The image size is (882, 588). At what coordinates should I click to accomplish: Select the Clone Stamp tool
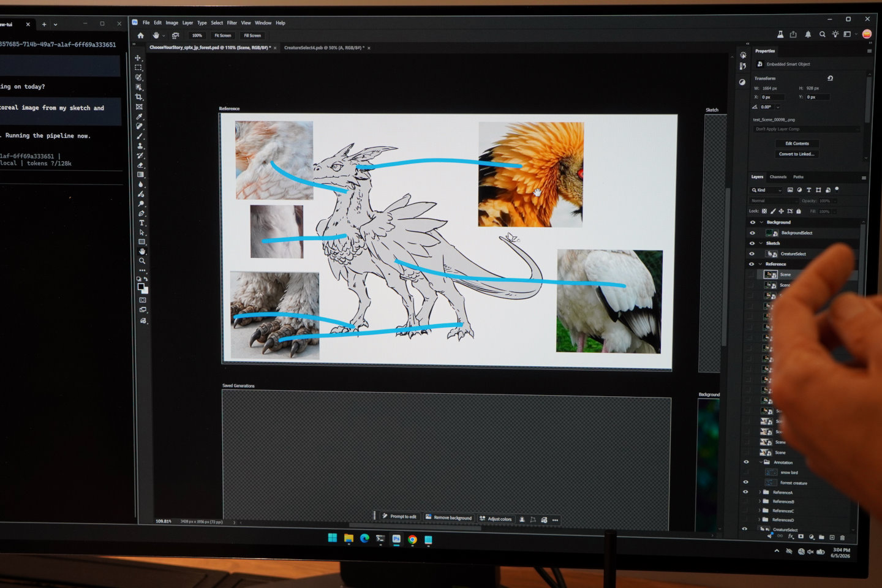click(x=140, y=146)
